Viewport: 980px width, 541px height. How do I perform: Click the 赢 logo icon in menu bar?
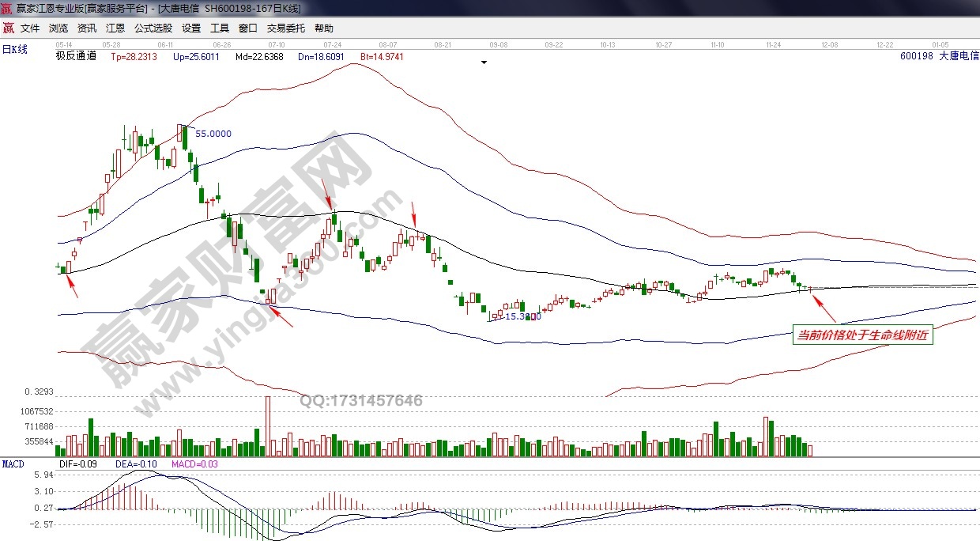pos(8,28)
